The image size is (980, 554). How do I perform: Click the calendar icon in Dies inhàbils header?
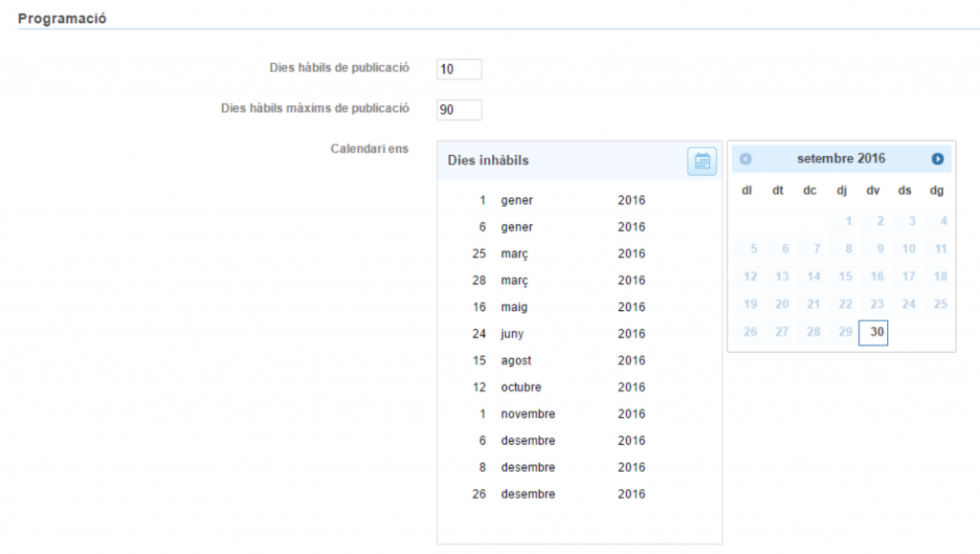pyautogui.click(x=702, y=161)
